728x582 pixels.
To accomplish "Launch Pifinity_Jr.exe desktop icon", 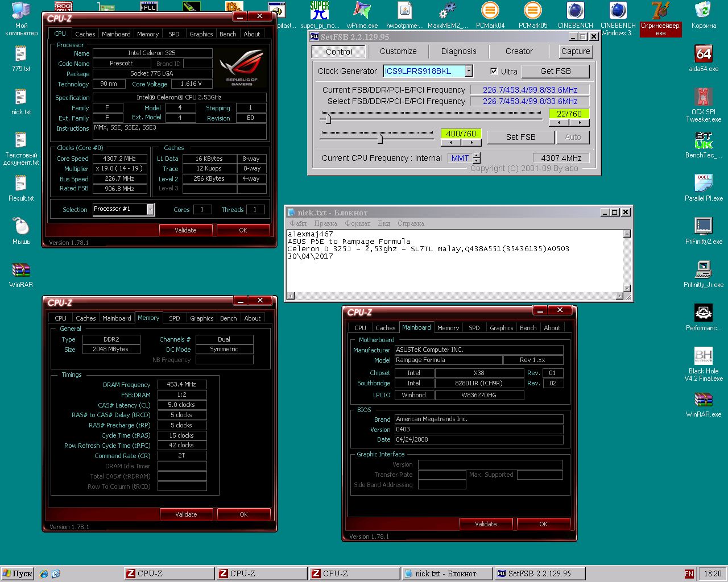I will click(704, 274).
